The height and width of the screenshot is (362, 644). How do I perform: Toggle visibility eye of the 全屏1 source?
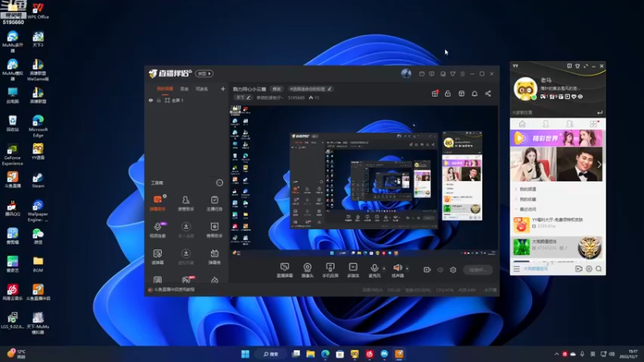pyautogui.click(x=151, y=100)
